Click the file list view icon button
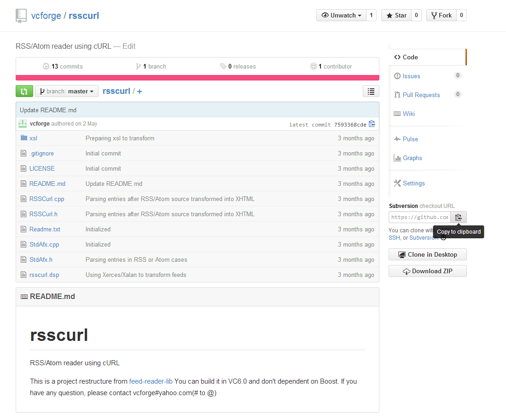The height and width of the screenshot is (420, 506). 371,91
